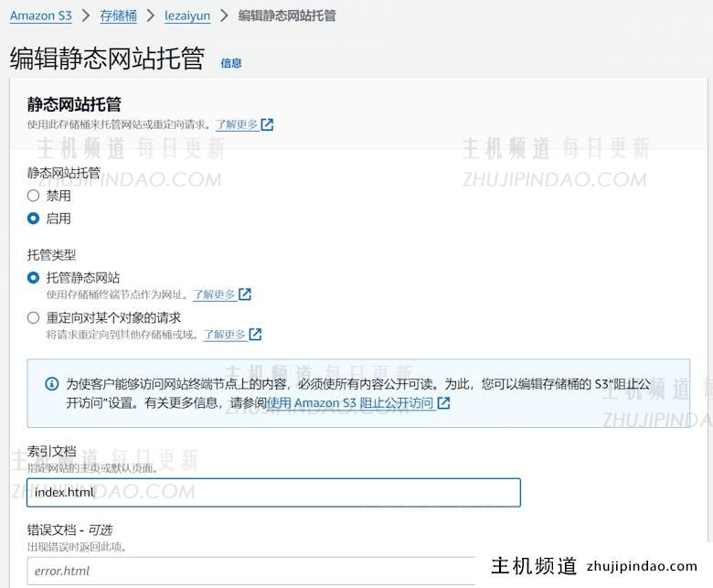This screenshot has width=713, height=588.
Task: Open 使用 Amazon S3 阻止公开访问 link
Action: click(x=350, y=403)
